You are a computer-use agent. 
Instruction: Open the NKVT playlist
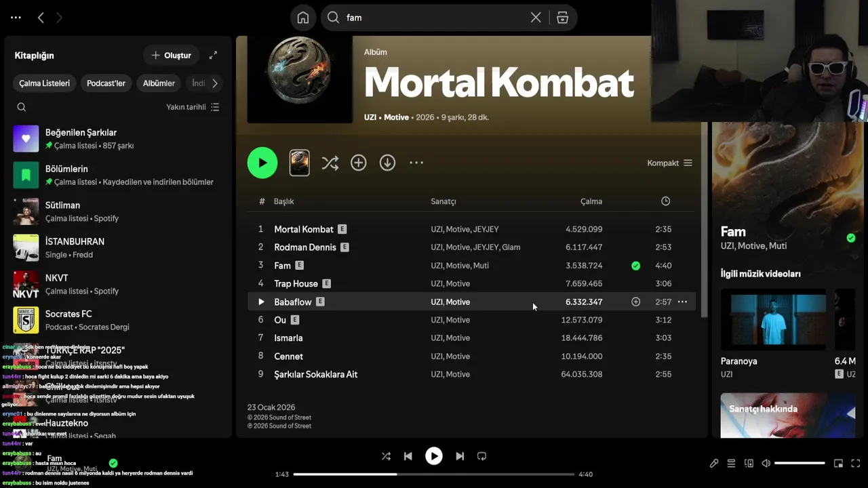119,284
